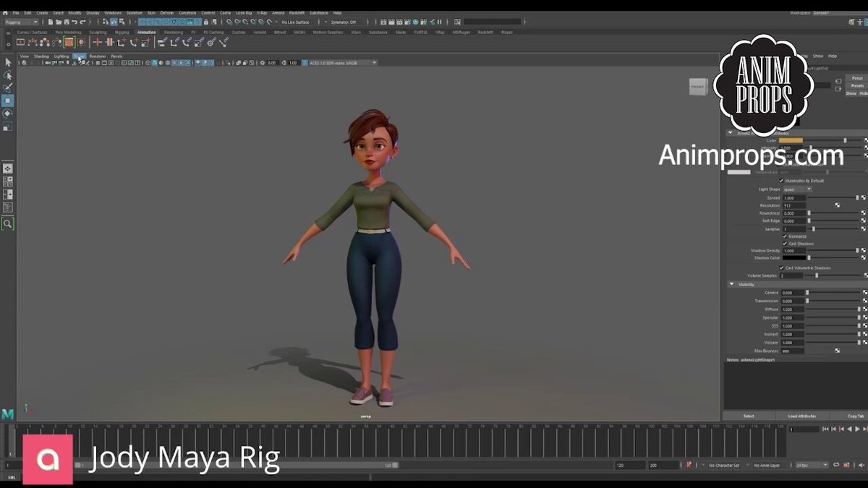
Task: Open the Light Shape quad dropdown
Action: coord(797,189)
